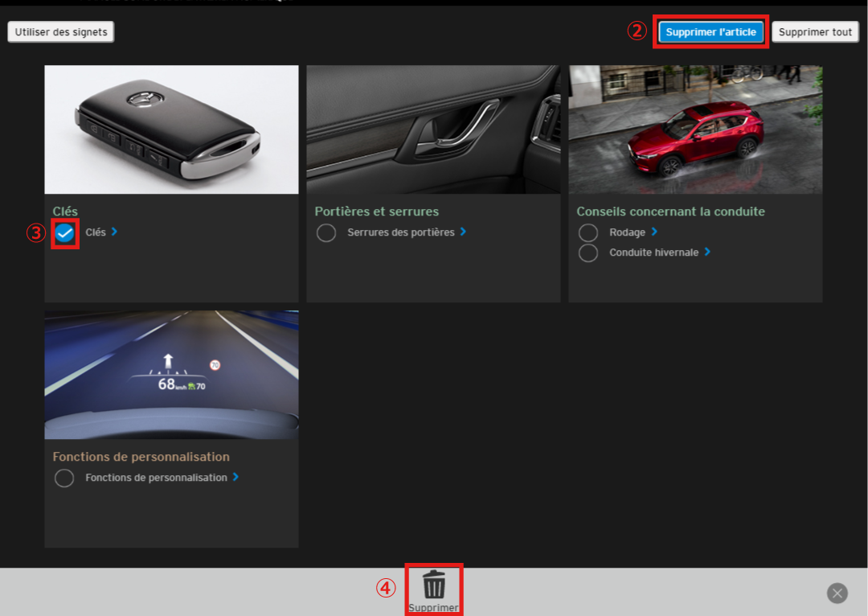Viewport: 868px width, 616px height.
Task: Open the Conduite hivernale link
Action: [653, 253]
